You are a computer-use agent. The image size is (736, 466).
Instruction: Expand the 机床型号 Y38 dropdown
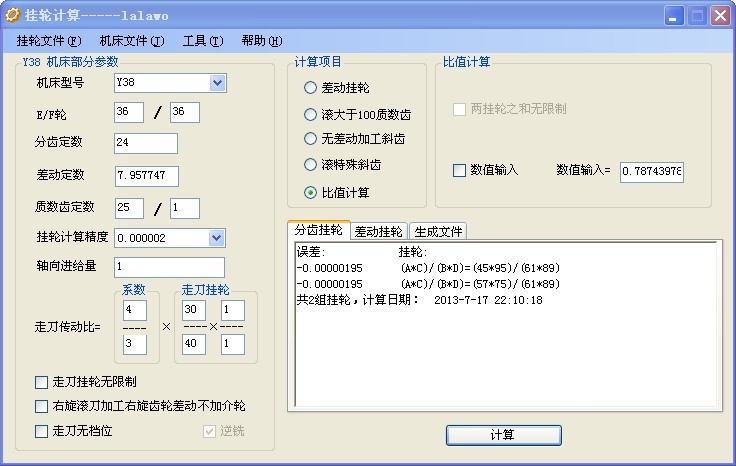217,83
